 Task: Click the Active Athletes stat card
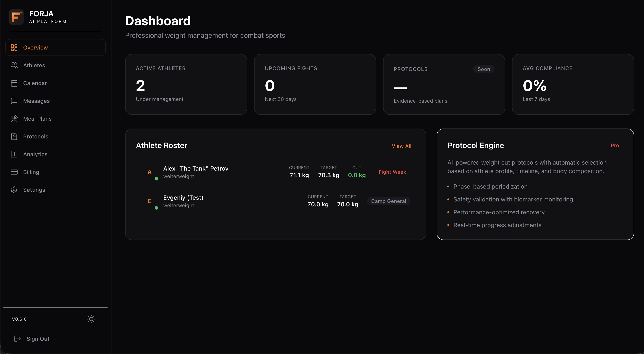point(186,84)
